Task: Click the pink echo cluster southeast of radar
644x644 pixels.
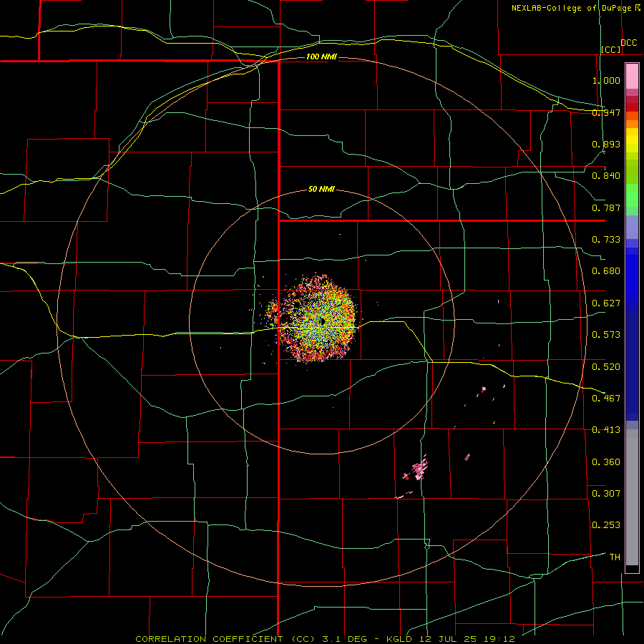Action: coord(419,468)
